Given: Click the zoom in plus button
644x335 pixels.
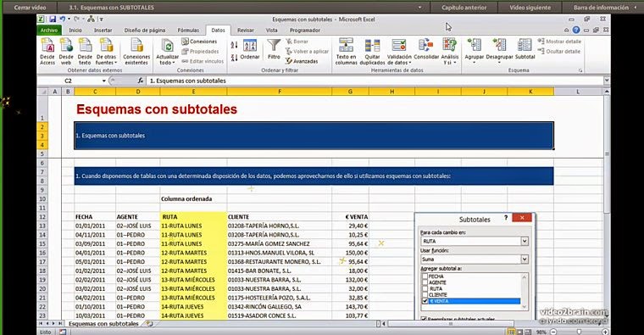Looking at the screenshot, I should [605, 332].
